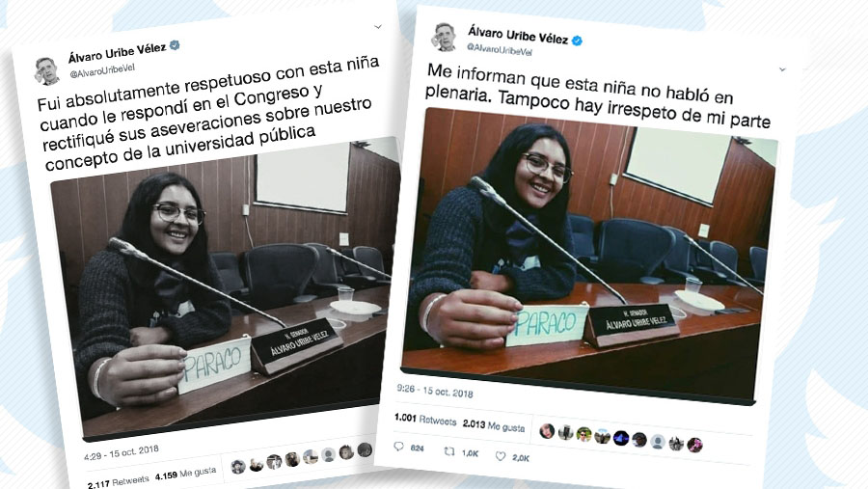Open the @AlvaroUribeVel handle on left tweet
Viewport: 868px width, 489px height.
(102, 70)
